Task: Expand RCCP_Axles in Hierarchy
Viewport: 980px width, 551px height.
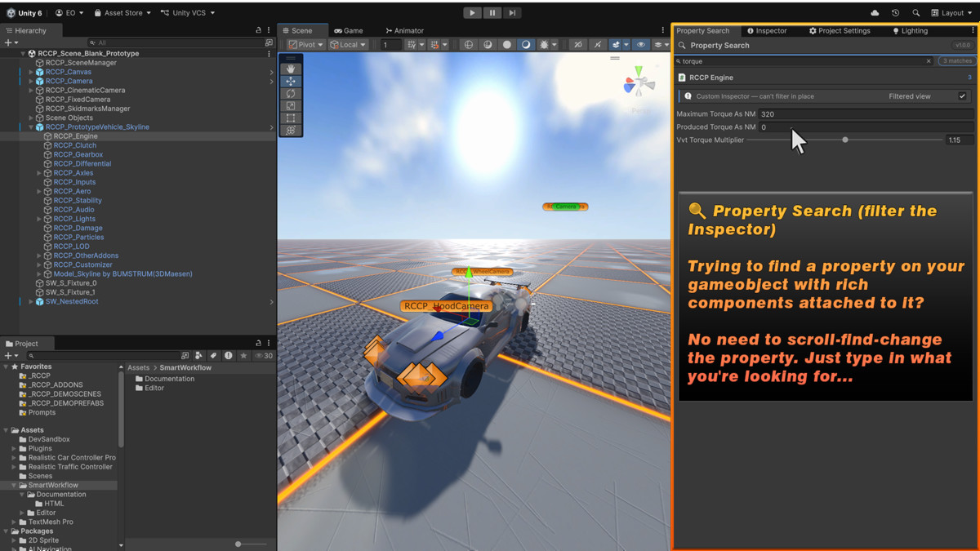Action: (39, 173)
